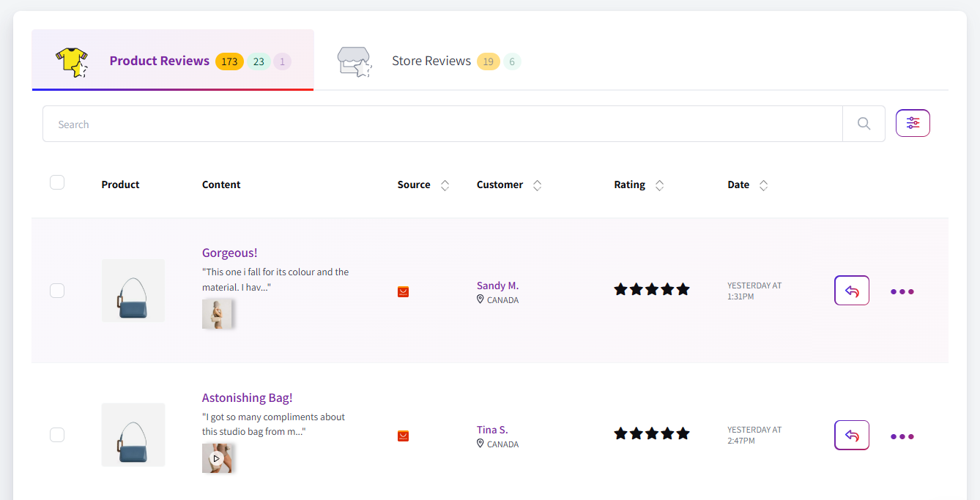This screenshot has width=980, height=500.
Task: Reply to Tina S.'s review
Action: point(851,436)
